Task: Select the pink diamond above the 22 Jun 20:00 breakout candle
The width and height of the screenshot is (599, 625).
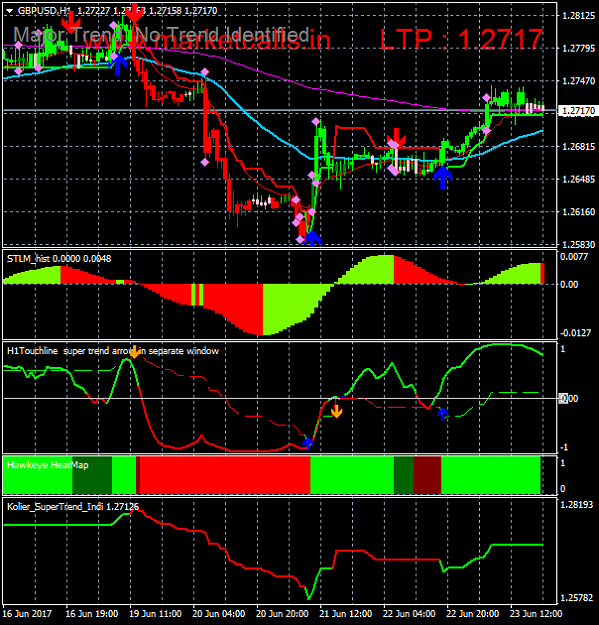Action: click(x=486, y=98)
